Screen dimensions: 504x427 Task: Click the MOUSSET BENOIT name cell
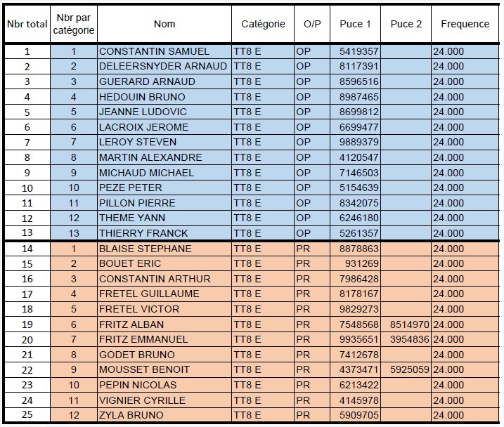[164, 370]
